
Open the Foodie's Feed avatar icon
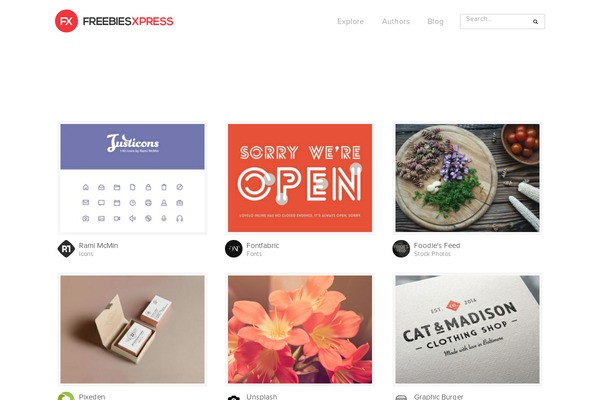tap(401, 249)
